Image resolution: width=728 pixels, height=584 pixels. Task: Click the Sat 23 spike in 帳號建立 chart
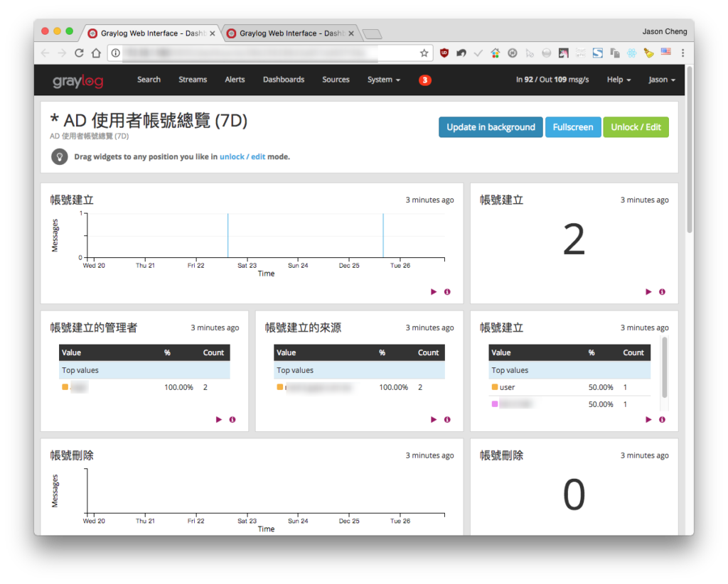(x=228, y=235)
